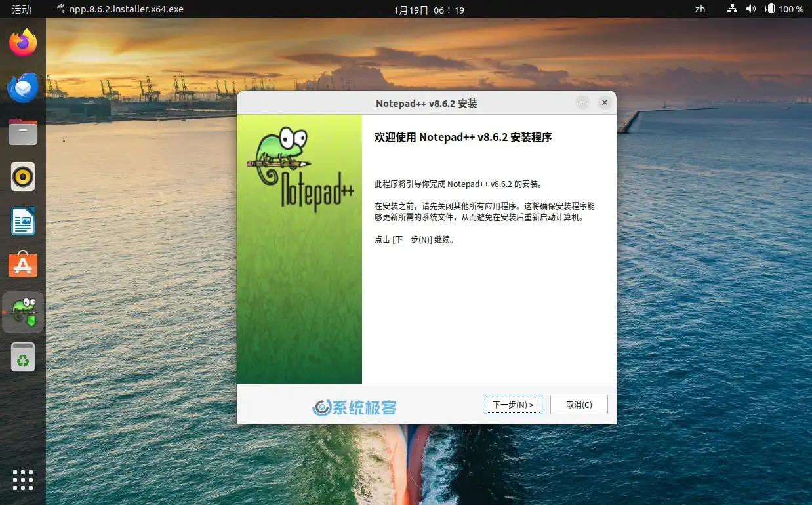Open Thunderbird mail client

point(23,87)
